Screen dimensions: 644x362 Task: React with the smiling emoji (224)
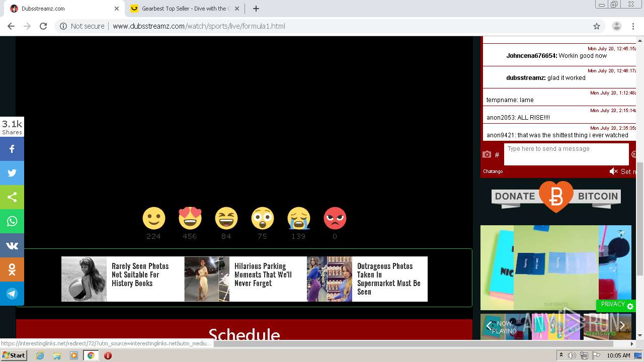pyautogui.click(x=153, y=219)
